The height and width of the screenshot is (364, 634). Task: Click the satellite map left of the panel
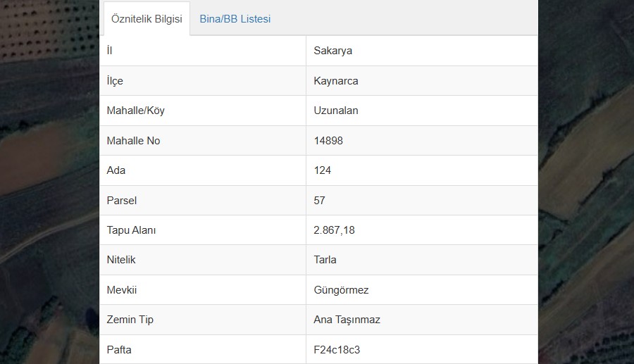click(x=49, y=182)
